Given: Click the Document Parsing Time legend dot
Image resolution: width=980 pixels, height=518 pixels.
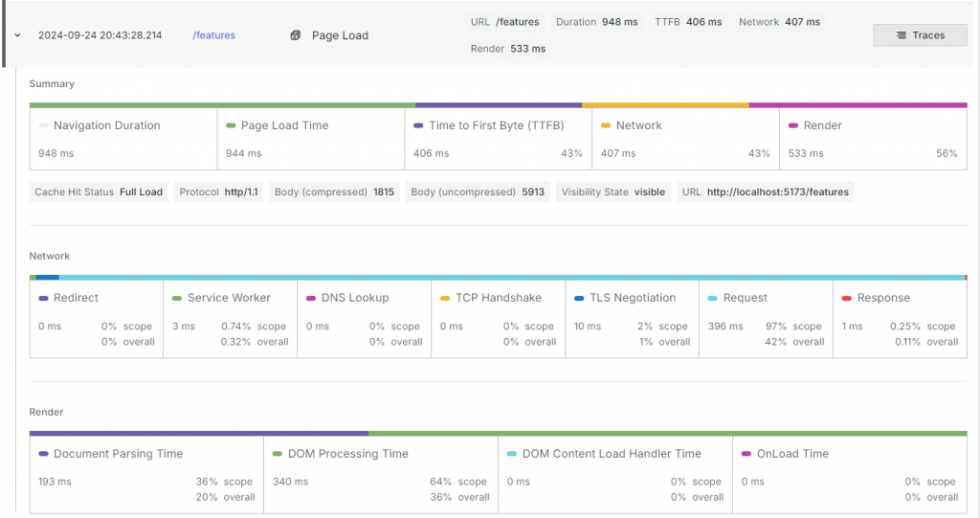Looking at the screenshot, I should point(43,454).
